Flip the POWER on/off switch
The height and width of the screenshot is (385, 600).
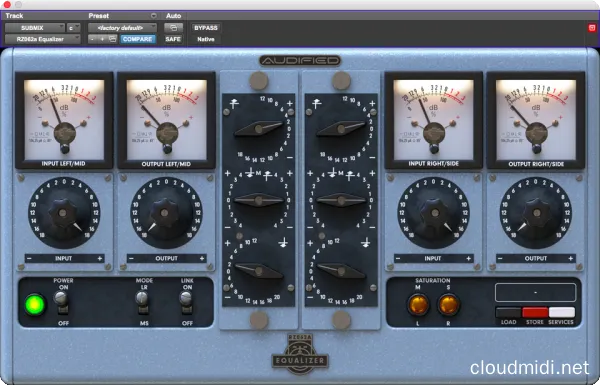[x=61, y=302]
